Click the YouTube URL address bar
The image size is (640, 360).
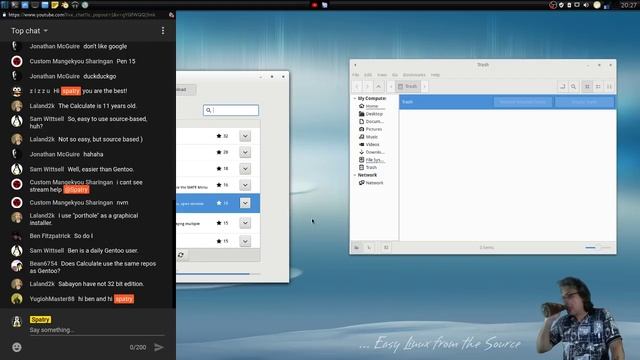(82, 15)
